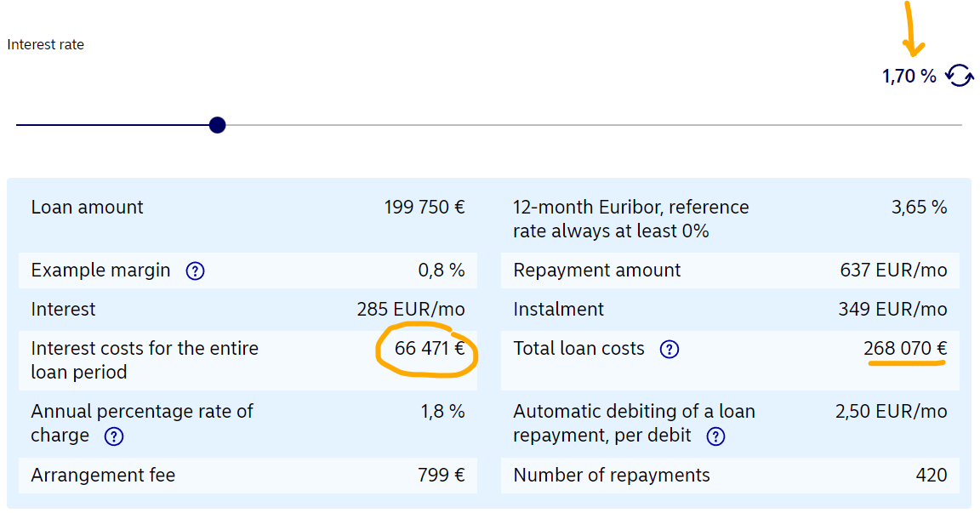Click the 0,8 % example margin value
Screen dimensions: 980x513
441,271
